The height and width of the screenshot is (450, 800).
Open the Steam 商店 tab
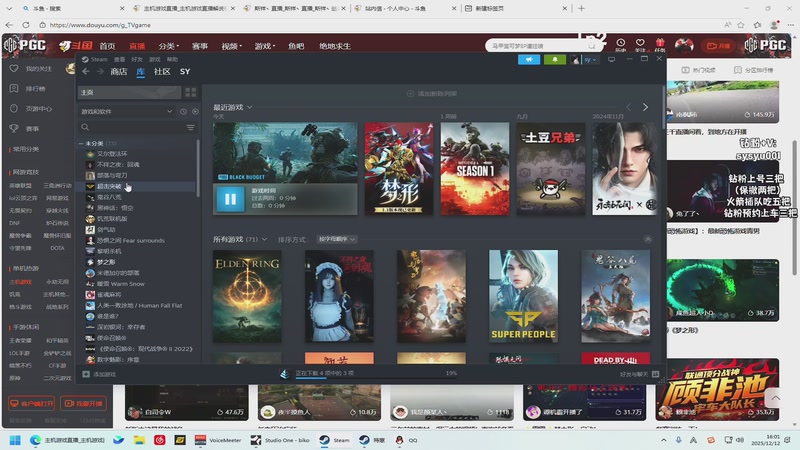119,71
